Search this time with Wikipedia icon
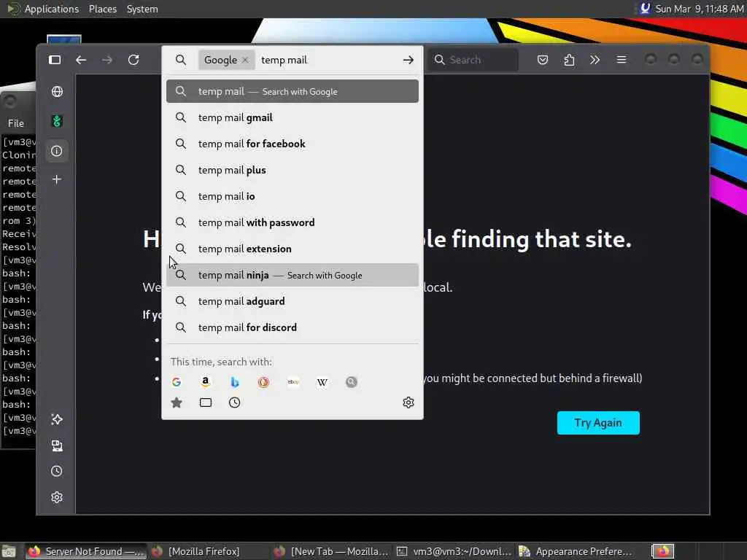 (x=322, y=382)
